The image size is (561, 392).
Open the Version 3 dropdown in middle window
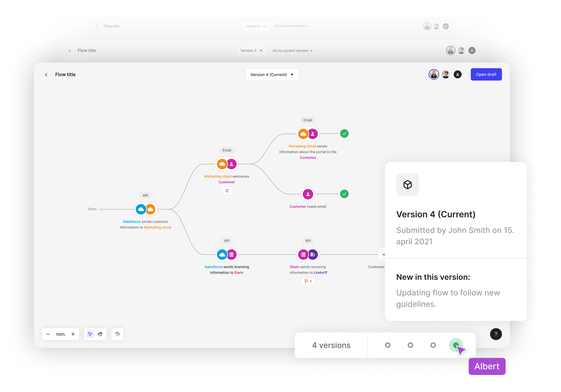point(251,51)
